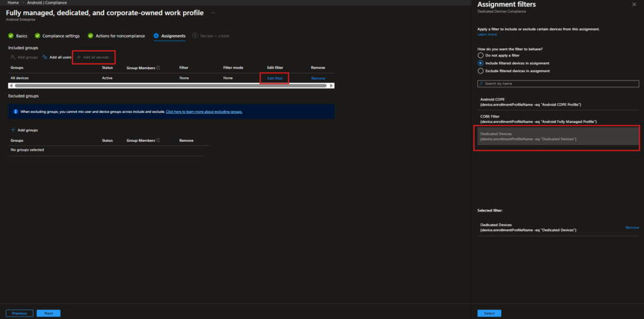Click the Search by name field
The width and height of the screenshot is (644, 319).
click(558, 83)
